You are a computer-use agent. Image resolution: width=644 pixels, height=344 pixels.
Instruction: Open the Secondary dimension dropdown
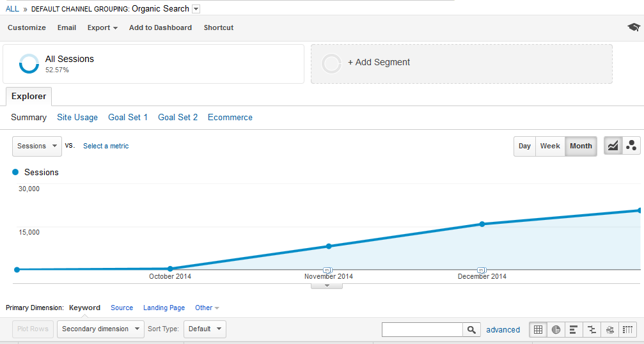pyautogui.click(x=100, y=329)
